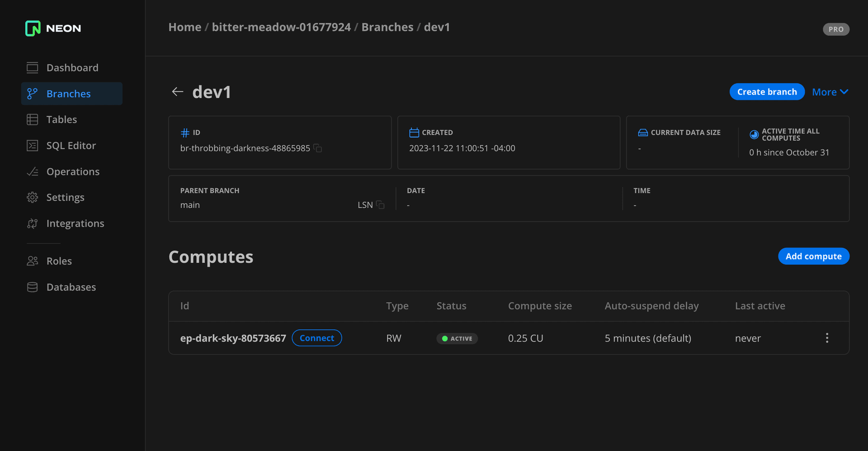Copy the parent branch LSN value
Image resolution: width=868 pixels, height=451 pixels.
[x=380, y=205]
